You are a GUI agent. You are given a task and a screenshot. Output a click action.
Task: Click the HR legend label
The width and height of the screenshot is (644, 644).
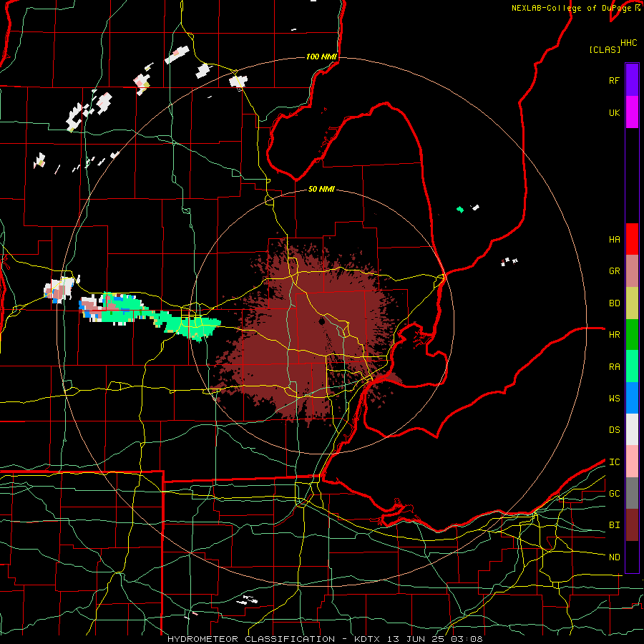(x=614, y=335)
